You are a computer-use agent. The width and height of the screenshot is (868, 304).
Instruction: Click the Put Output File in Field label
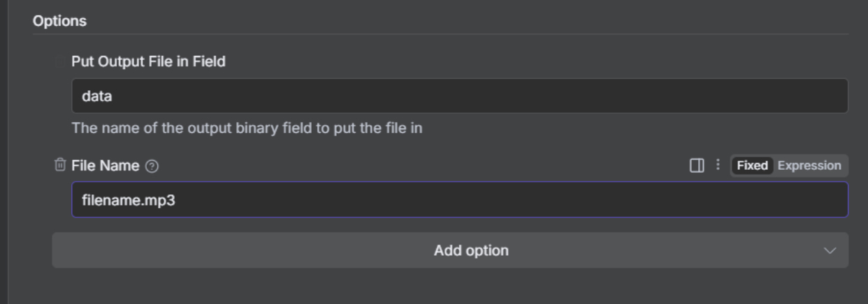(148, 61)
